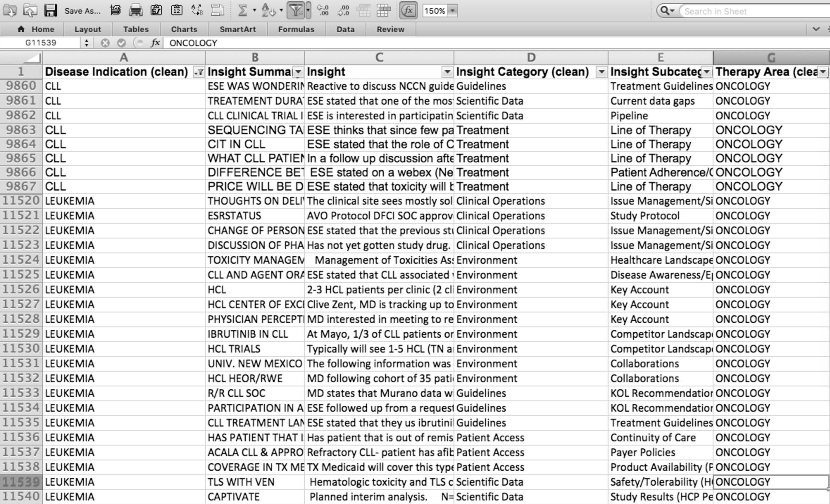830x504 pixels.
Task: Open the Disease Indication filter dropdown
Action: coord(199,73)
